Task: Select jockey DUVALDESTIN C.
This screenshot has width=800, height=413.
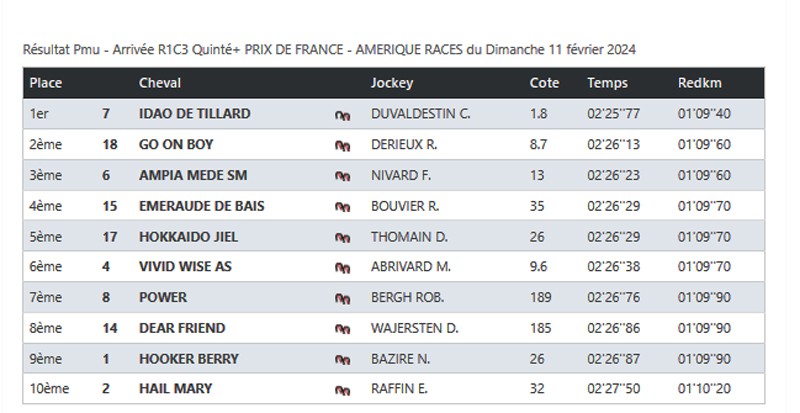Action: click(420, 114)
